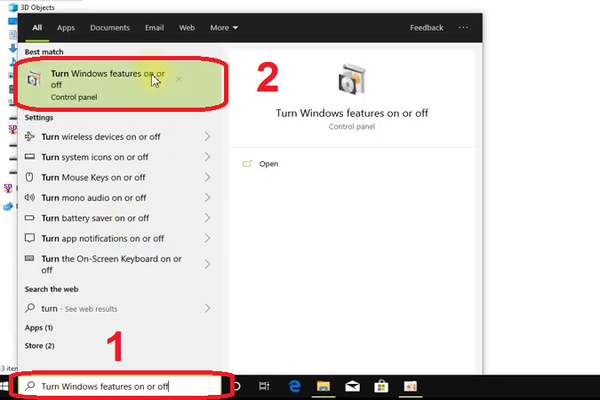The height and width of the screenshot is (400, 600).
Task: Expand On-Screen Keyboard result chevron
Action: (x=207, y=264)
